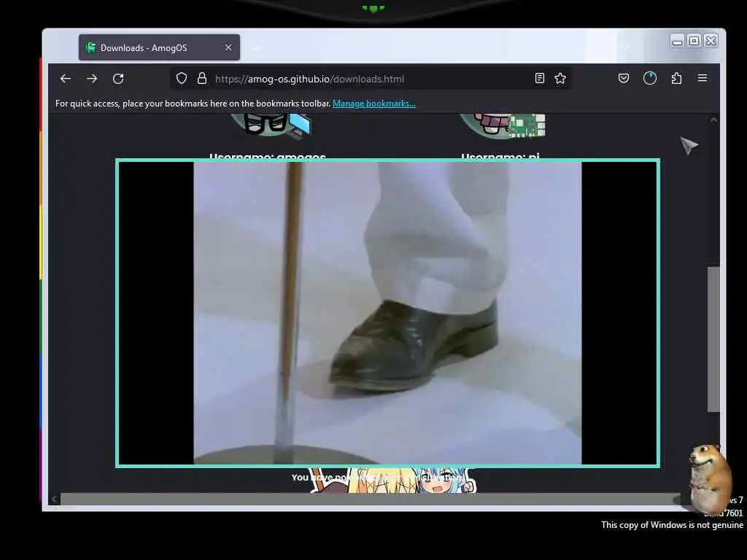Open the circular account icon in toolbar
Screen dimensions: 747x560
click(650, 78)
